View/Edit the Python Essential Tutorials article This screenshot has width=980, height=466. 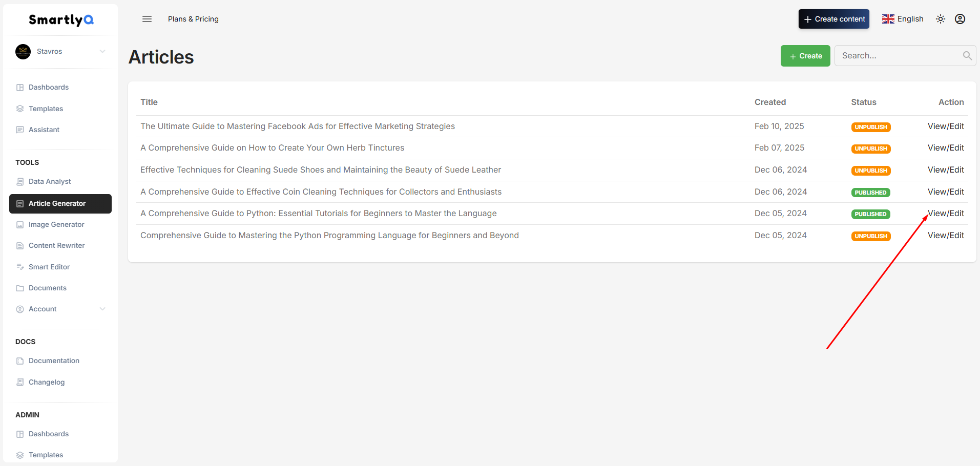946,214
